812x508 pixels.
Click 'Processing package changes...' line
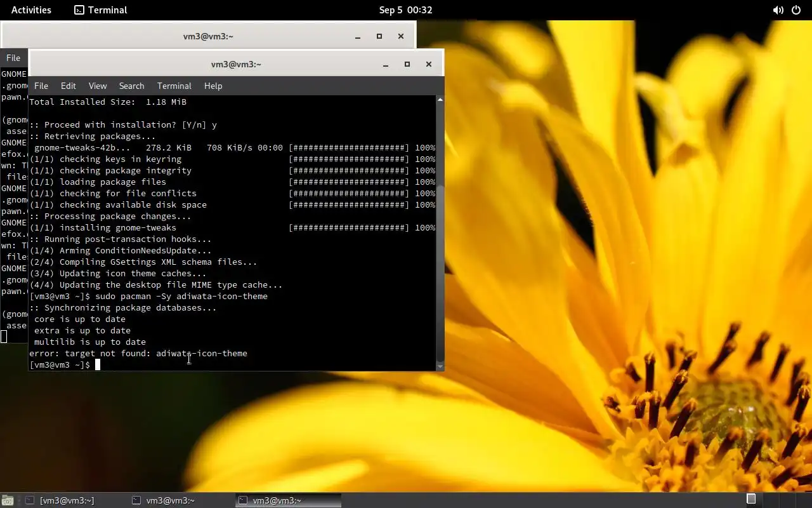[110, 216]
